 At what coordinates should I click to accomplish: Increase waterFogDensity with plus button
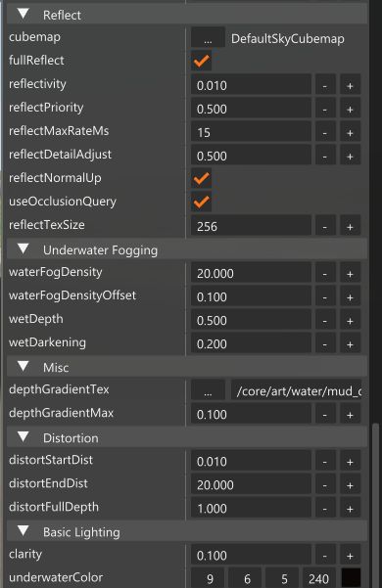click(x=350, y=273)
